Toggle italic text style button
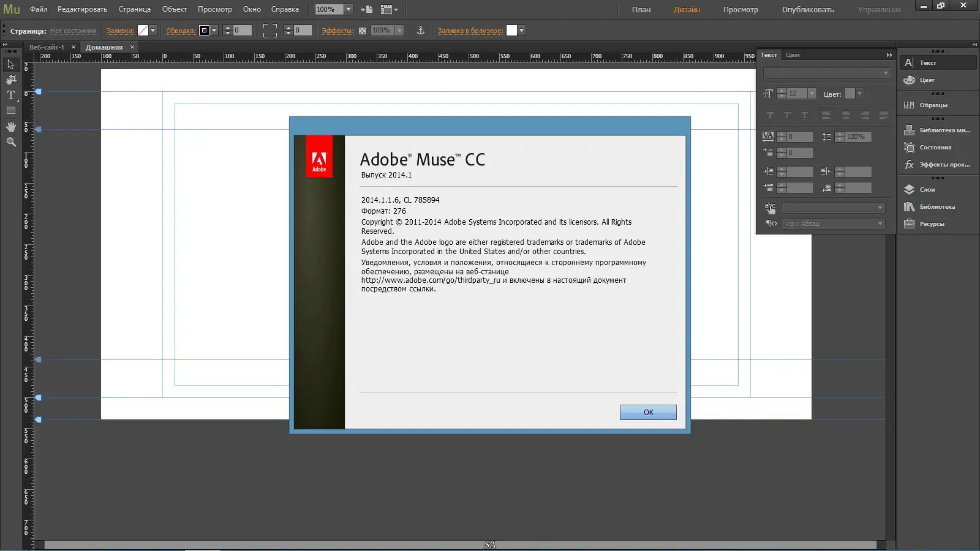 [787, 115]
